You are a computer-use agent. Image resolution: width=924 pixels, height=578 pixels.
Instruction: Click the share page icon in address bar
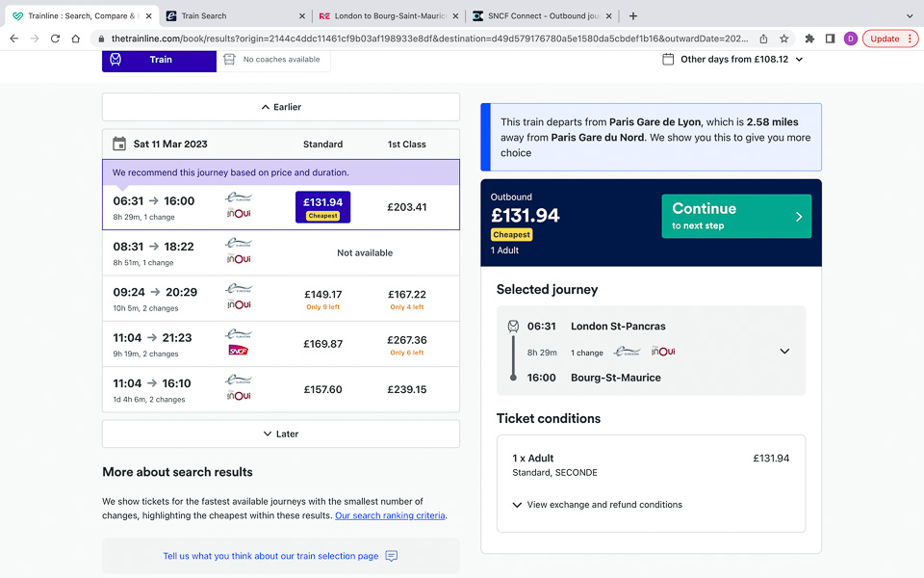click(763, 39)
